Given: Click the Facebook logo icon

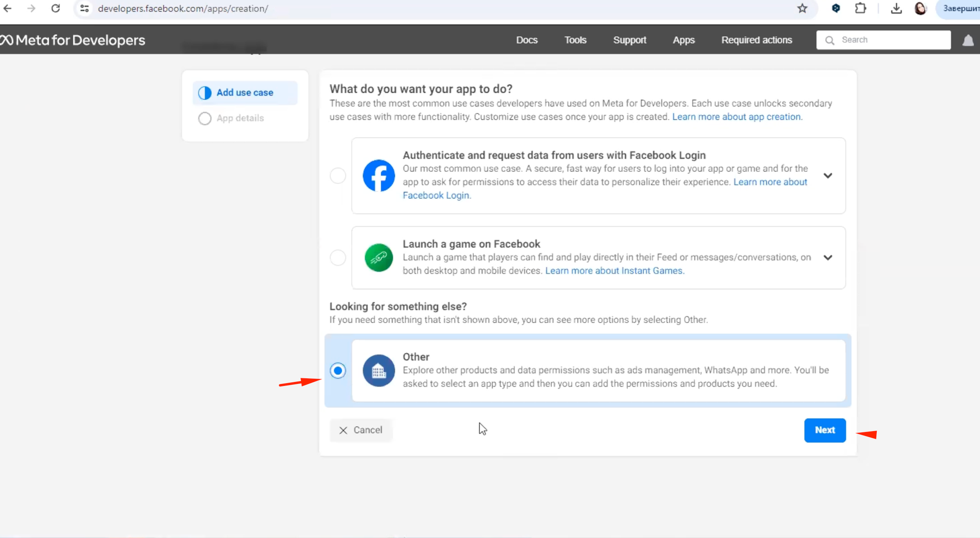Looking at the screenshot, I should (379, 176).
